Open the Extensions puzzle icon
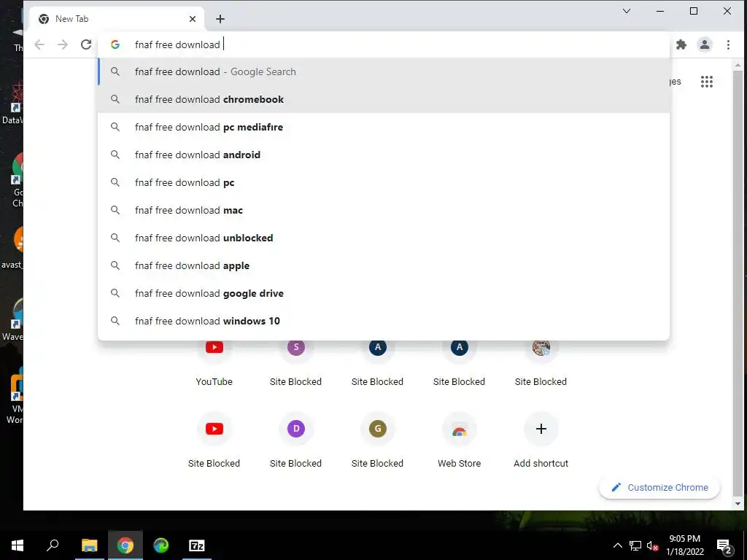 (681, 44)
